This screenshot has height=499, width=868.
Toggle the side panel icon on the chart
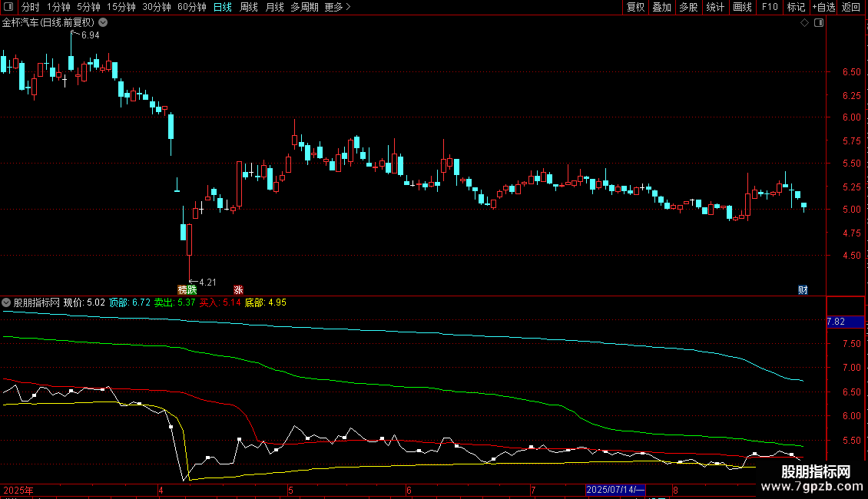click(819, 23)
